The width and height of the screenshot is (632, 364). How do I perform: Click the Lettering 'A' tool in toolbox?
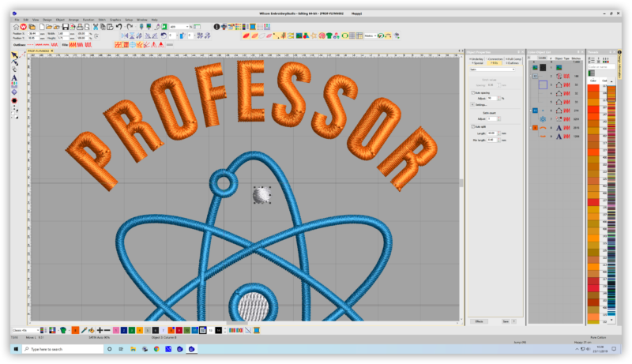[14, 79]
